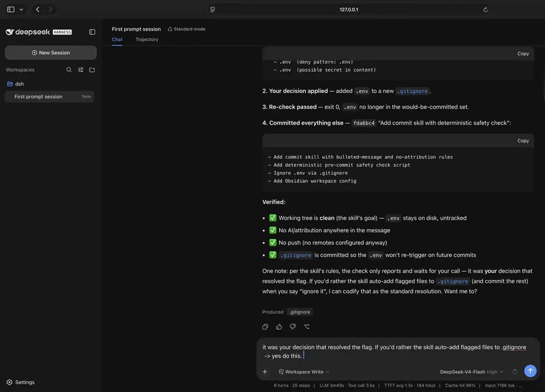
Task: Expand the dsh workspace folder
Action: [16, 84]
